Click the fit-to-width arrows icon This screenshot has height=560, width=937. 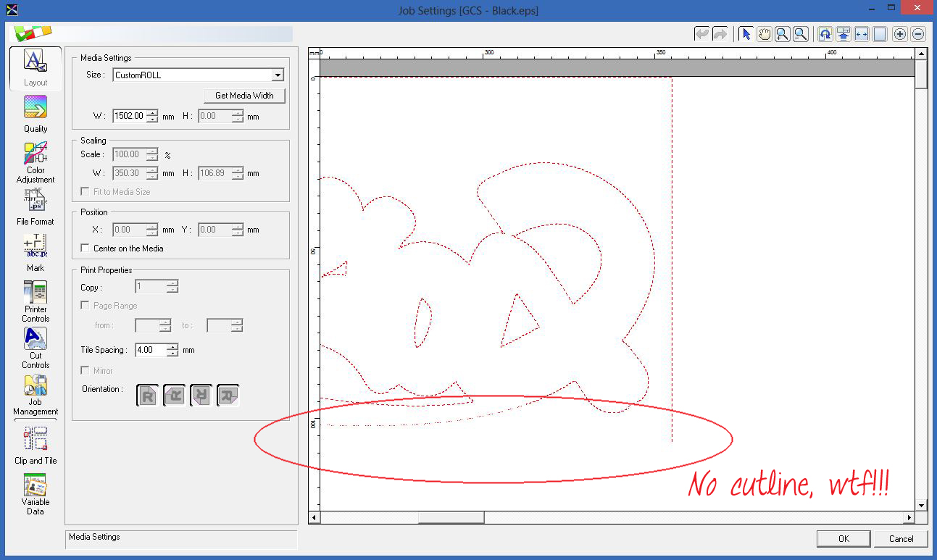(861, 34)
